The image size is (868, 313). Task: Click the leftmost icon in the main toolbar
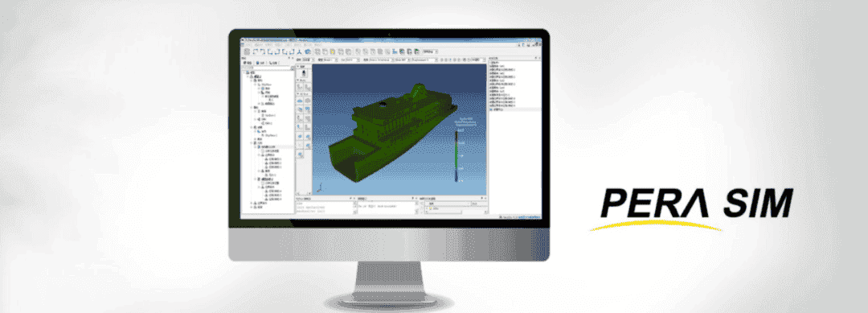(x=247, y=51)
